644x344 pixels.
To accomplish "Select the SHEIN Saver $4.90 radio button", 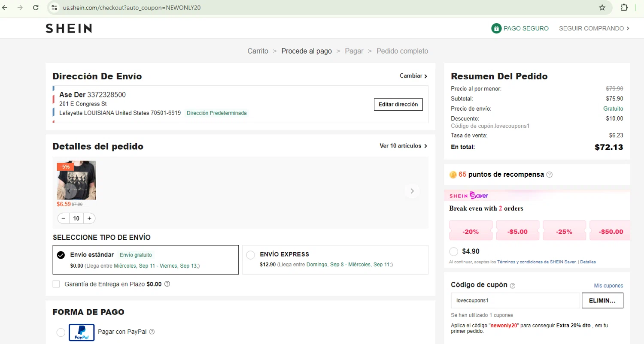I will pyautogui.click(x=453, y=251).
